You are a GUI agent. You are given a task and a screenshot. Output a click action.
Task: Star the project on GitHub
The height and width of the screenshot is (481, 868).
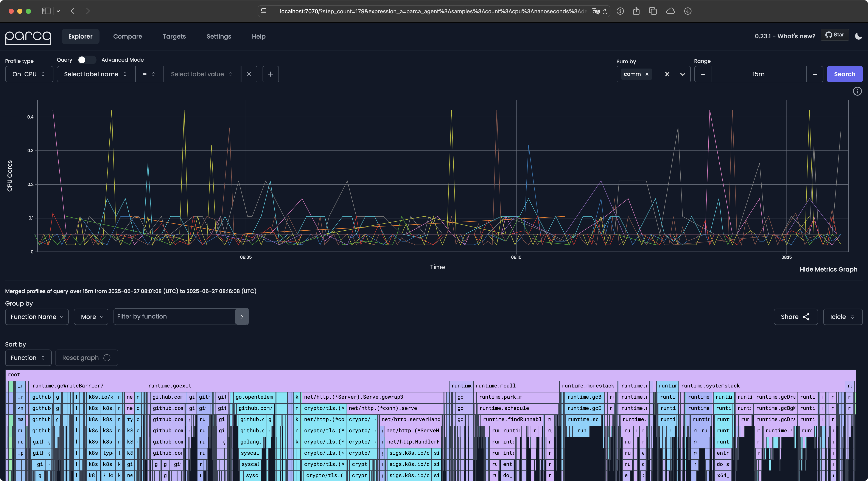point(835,35)
